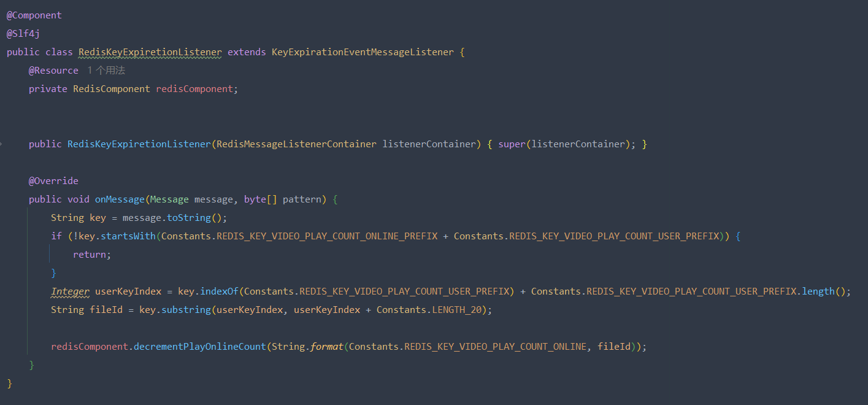Screen dimensions: 868x405
Task: Click the indexOf method call
Action: coord(219,291)
